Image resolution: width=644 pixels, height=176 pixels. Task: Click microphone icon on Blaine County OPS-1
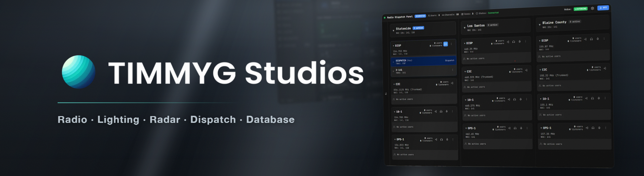pyautogui.click(x=599, y=128)
